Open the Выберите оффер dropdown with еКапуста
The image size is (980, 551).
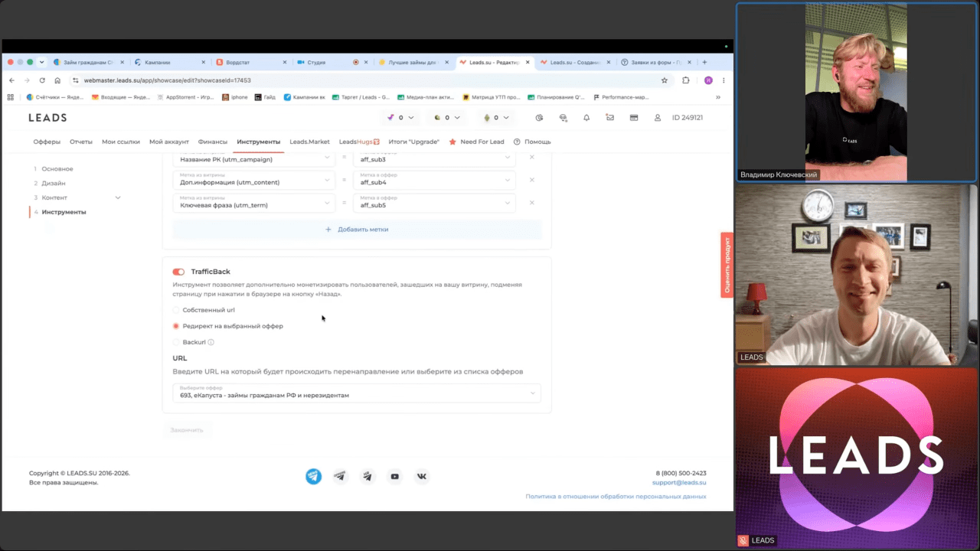pyautogui.click(x=357, y=393)
